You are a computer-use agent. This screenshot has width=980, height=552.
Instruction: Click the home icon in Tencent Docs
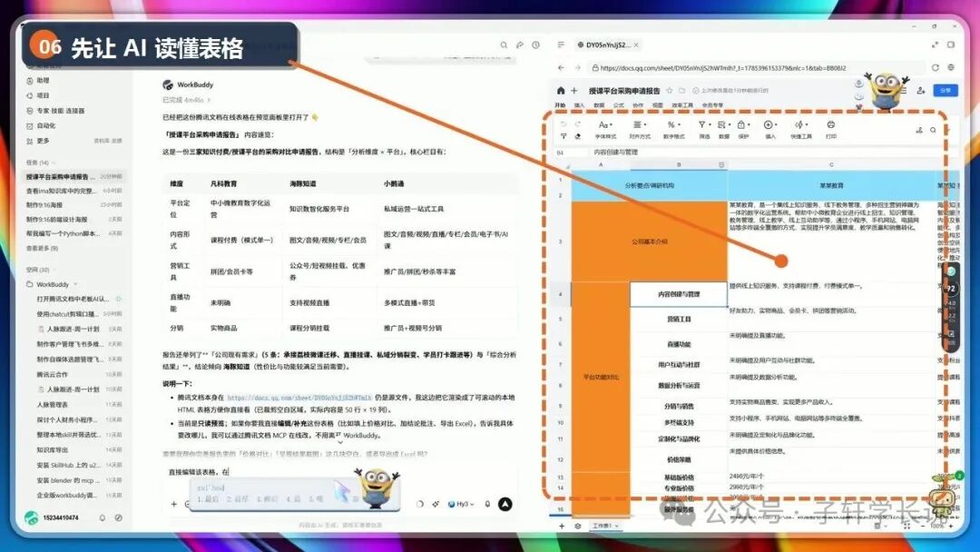coord(561,91)
